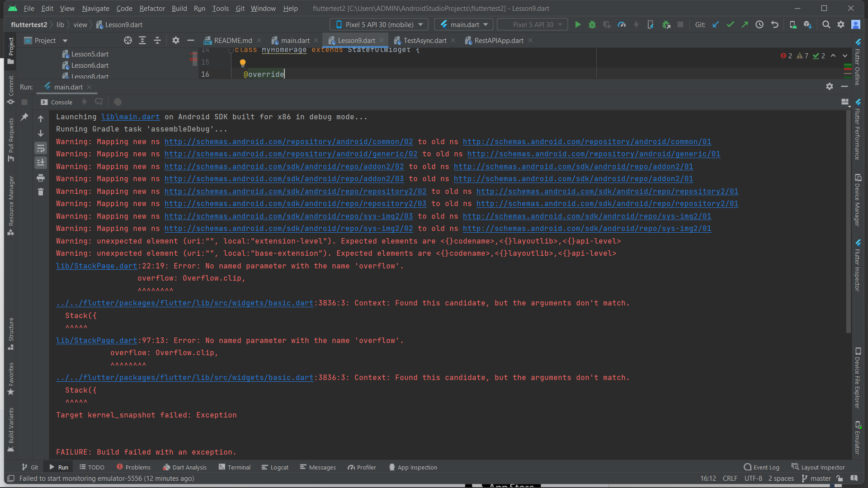Open the first lib/StackPage.dart error link

96,266
